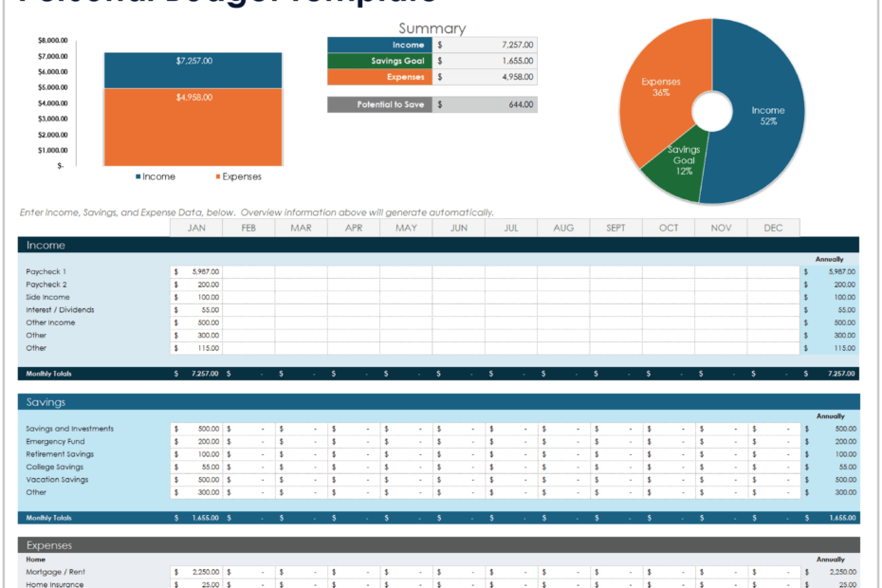Click Mortgage / Rent January cell 2,250.00
882x588 pixels.
point(196,572)
